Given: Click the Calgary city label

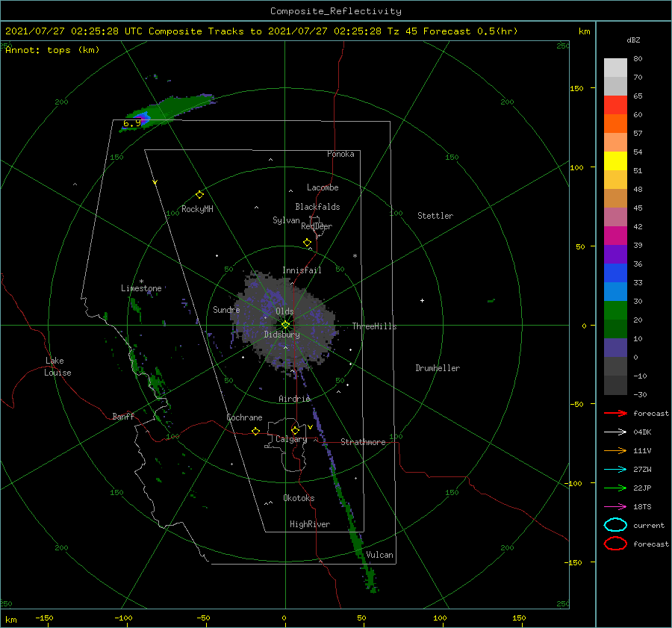Looking at the screenshot, I should (291, 439).
